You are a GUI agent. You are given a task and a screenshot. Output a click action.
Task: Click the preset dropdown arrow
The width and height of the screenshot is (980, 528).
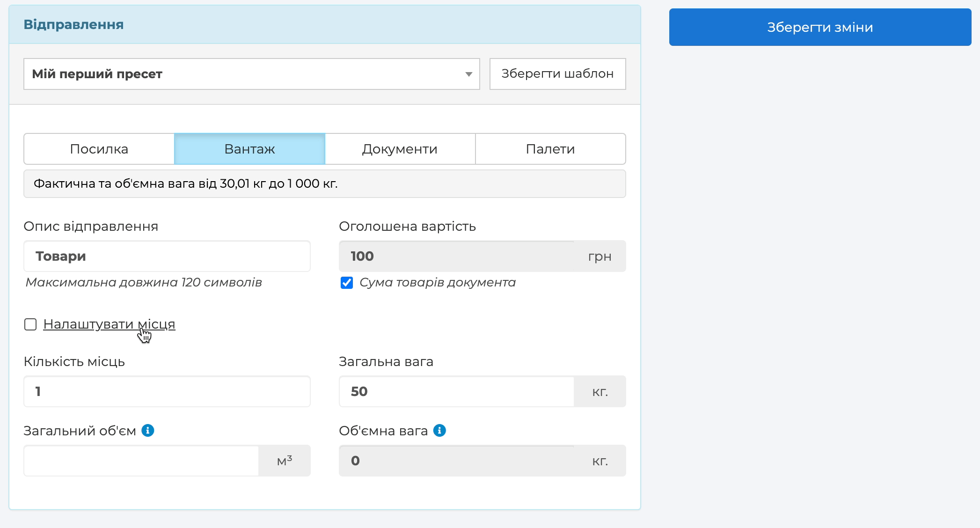click(x=468, y=74)
